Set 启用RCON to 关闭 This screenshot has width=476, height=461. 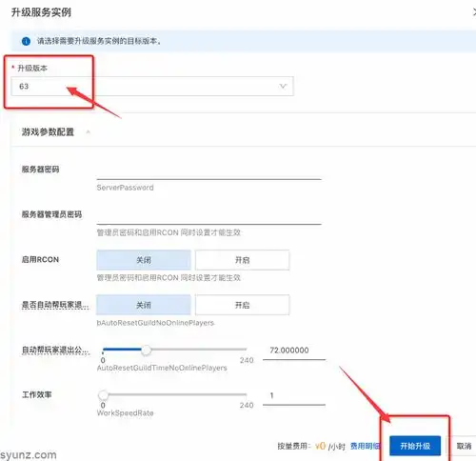[x=144, y=260]
